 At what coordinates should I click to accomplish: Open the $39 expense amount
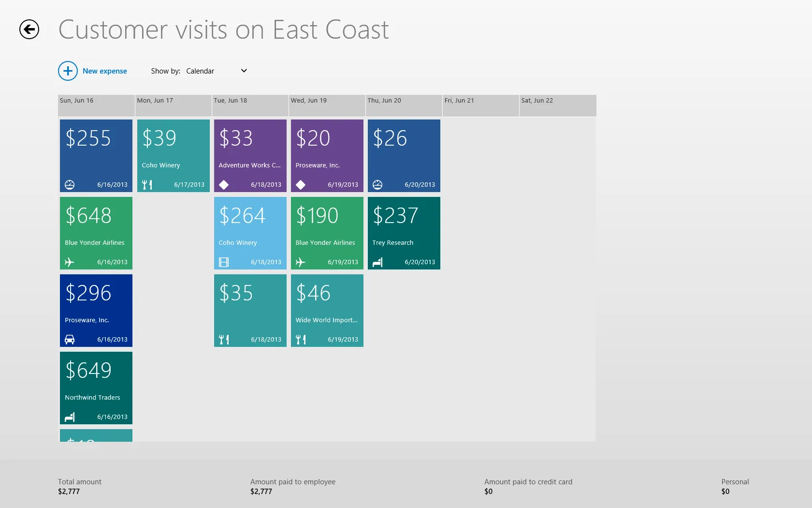pos(159,138)
